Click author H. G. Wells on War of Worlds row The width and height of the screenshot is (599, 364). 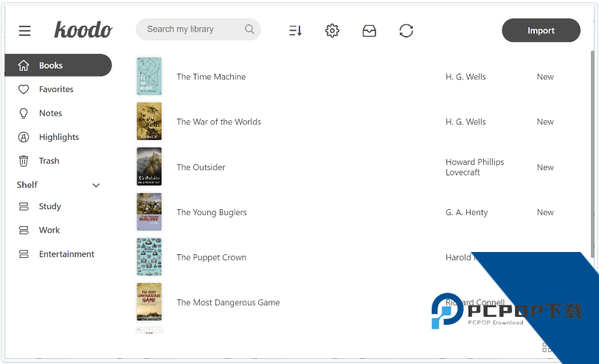pos(465,122)
